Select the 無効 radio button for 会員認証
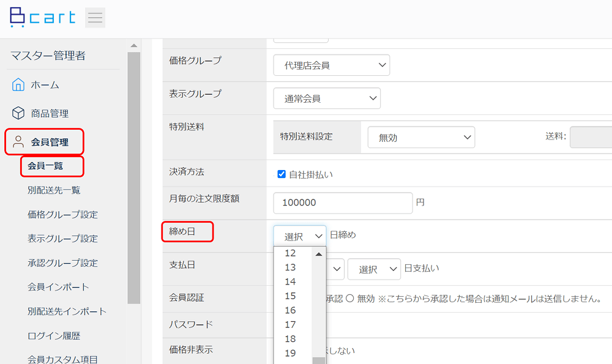 click(x=349, y=299)
